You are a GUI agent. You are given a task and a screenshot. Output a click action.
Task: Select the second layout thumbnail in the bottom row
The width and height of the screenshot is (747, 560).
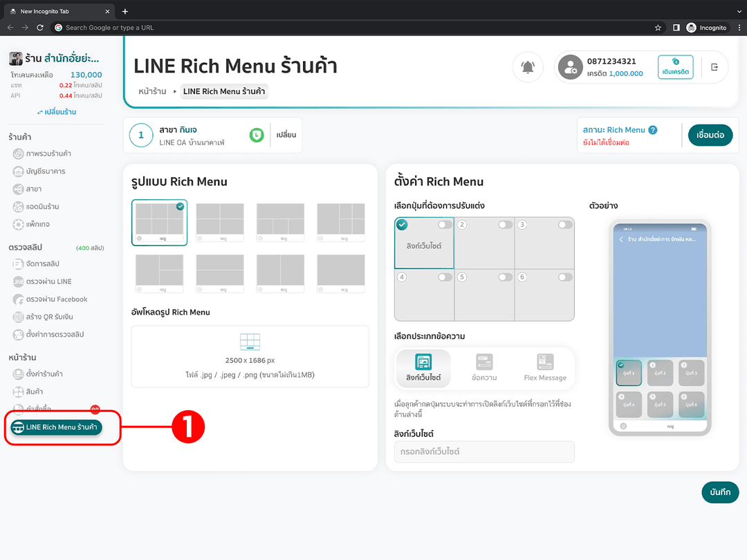pyautogui.click(x=220, y=273)
